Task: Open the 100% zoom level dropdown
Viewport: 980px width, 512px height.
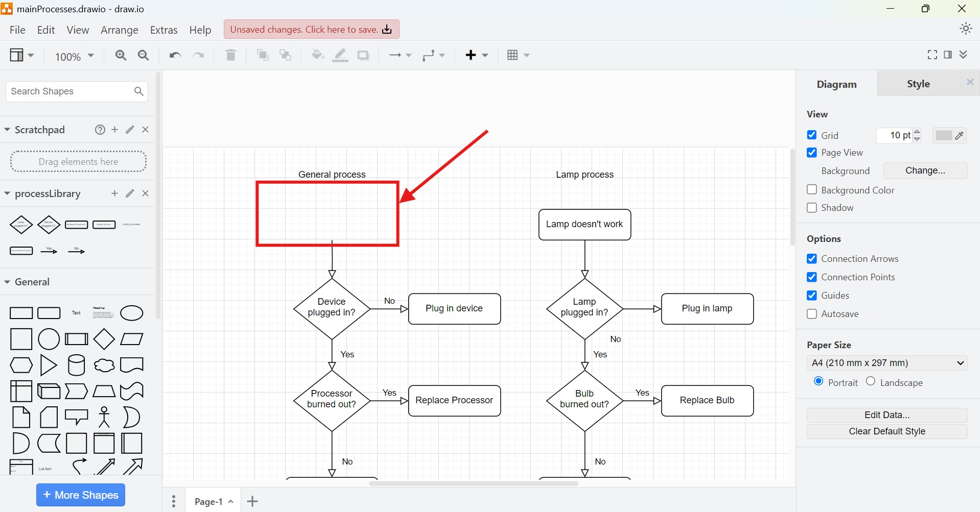Action: (73, 56)
